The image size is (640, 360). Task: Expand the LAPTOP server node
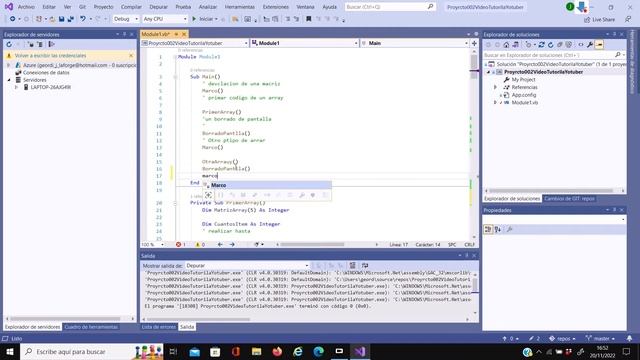(x=16, y=87)
